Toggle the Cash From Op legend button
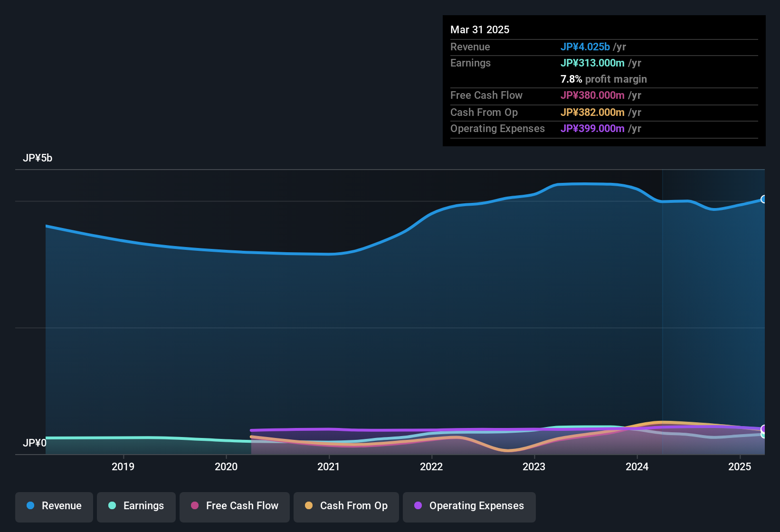780x532 pixels. pyautogui.click(x=346, y=507)
